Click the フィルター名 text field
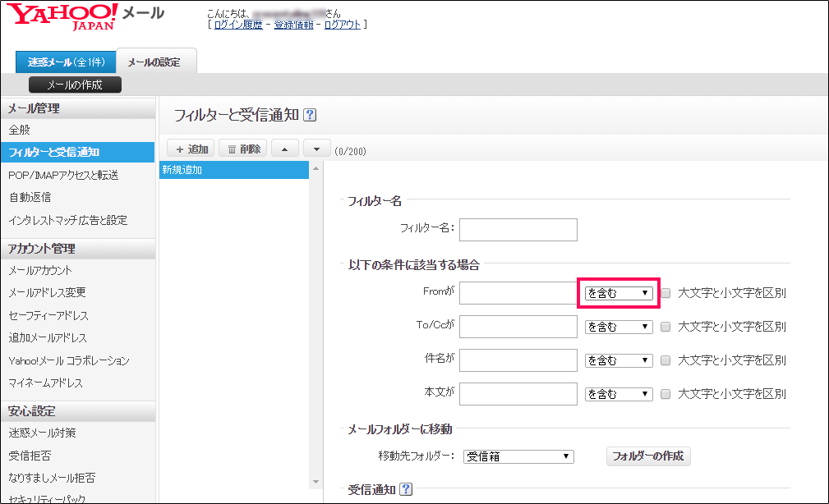Screen dimensions: 829x504 tap(518, 230)
